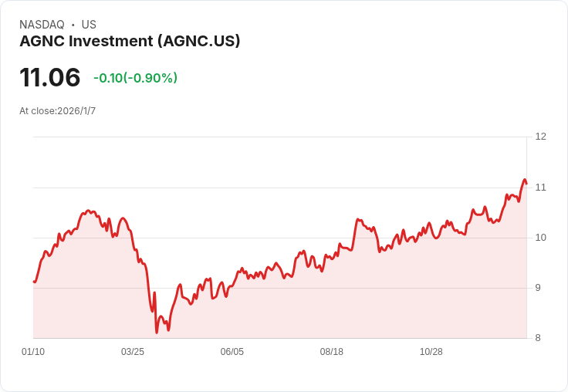Select the 10/28 date axis label
568x392 pixels.
pos(431,352)
